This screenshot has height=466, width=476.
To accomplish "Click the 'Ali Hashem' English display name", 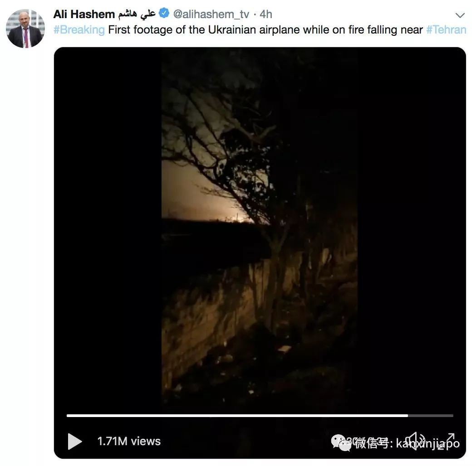I will point(84,14).
